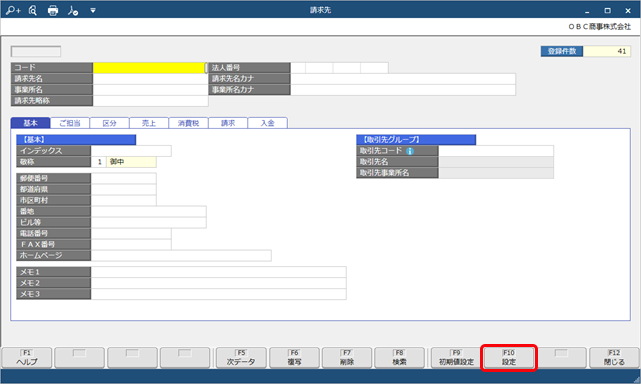The image size is (641, 384).
Task: Click the 【基本】 section header
Action: pos(76,140)
